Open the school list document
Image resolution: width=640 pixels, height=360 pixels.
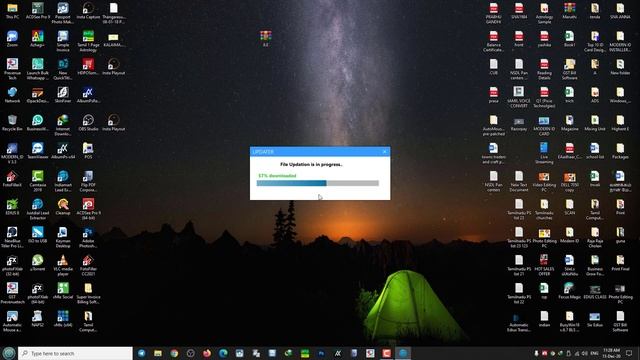click(x=595, y=151)
